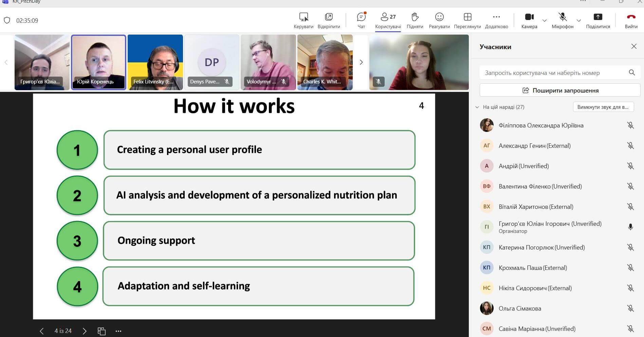Viewport: 644px width, 337px height.
Task: Click the Pop out (Відкріпити) icon
Action: pyautogui.click(x=329, y=17)
